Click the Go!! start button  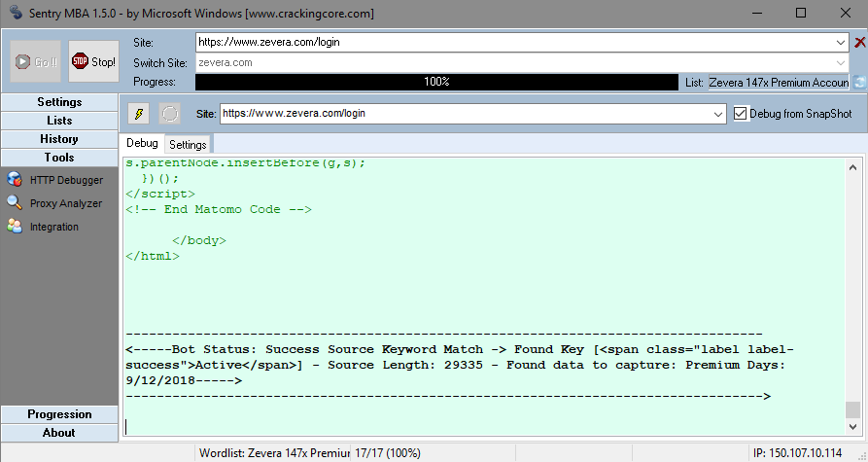coord(35,61)
